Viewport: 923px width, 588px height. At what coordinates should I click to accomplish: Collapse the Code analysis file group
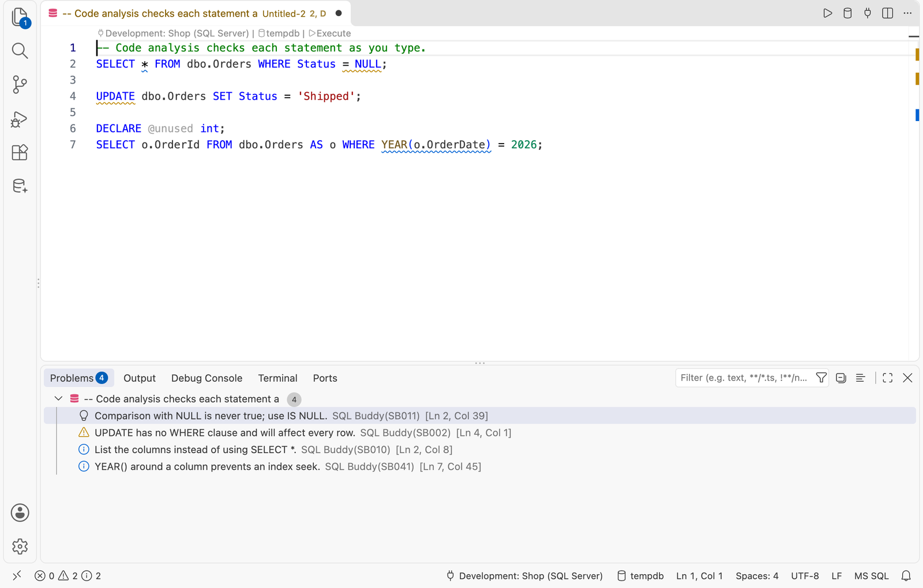[x=58, y=398]
